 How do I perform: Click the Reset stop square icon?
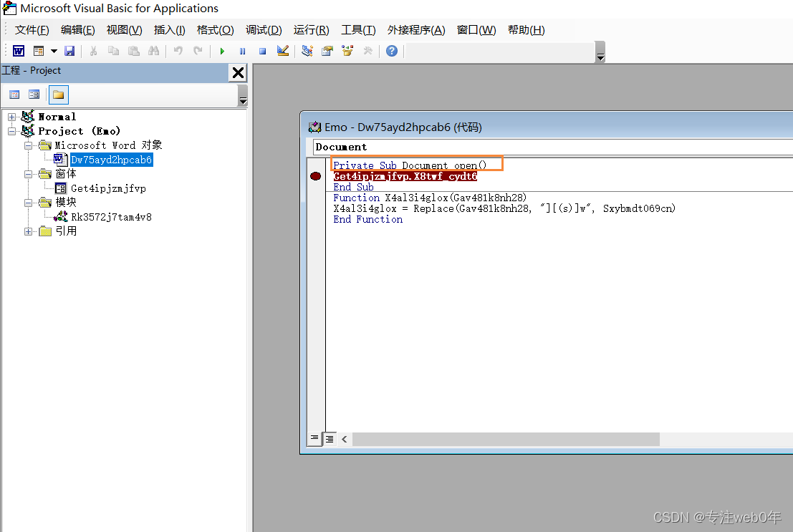262,51
